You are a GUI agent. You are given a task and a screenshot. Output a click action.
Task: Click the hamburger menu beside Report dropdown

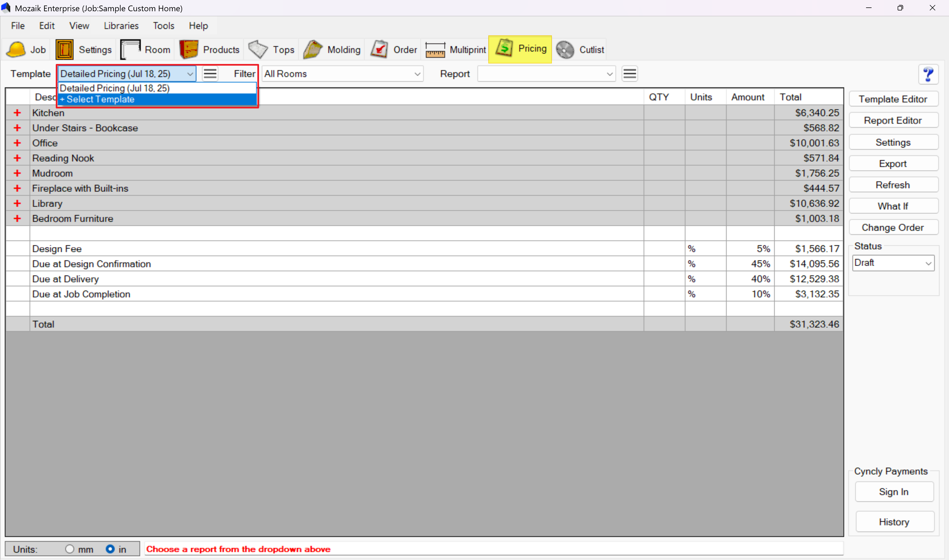click(629, 74)
